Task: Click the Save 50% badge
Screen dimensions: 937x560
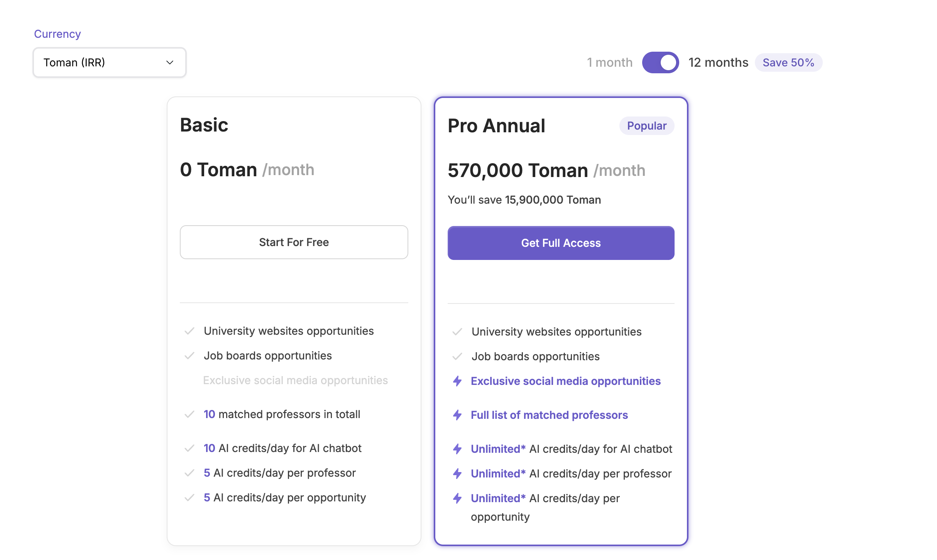Action: (788, 62)
